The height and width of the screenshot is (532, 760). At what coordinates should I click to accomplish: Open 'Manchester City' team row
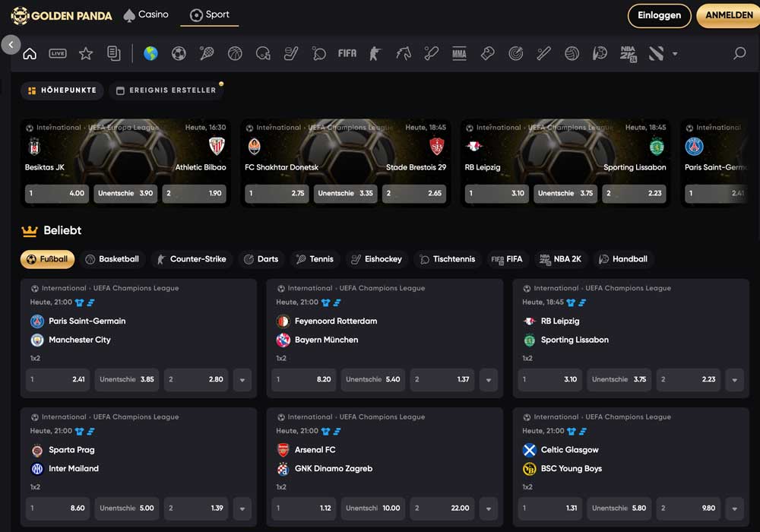click(x=71, y=340)
